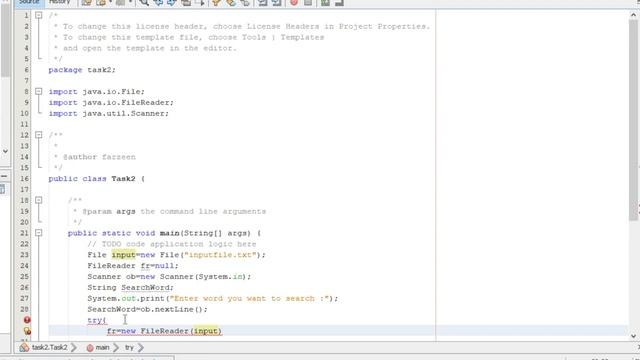This screenshot has width=640, height=360.
Task: Select main in the breadcrumb bar
Action: 102,347
